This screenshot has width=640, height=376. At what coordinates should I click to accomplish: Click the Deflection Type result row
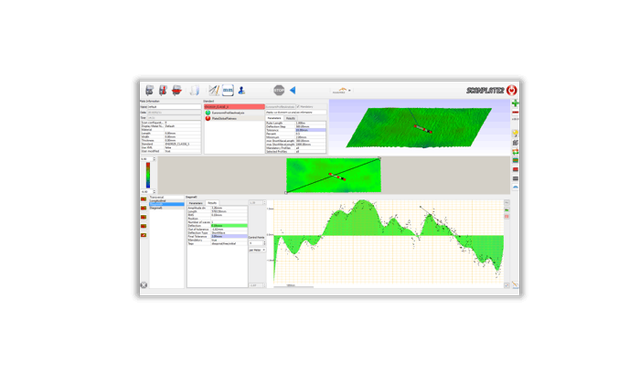[x=217, y=233]
